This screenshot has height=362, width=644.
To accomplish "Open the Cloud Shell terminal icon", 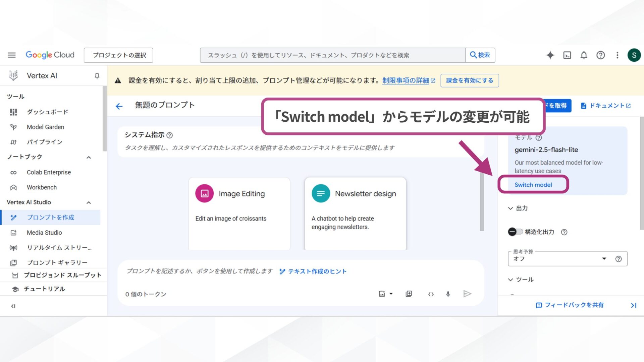I will (x=567, y=55).
